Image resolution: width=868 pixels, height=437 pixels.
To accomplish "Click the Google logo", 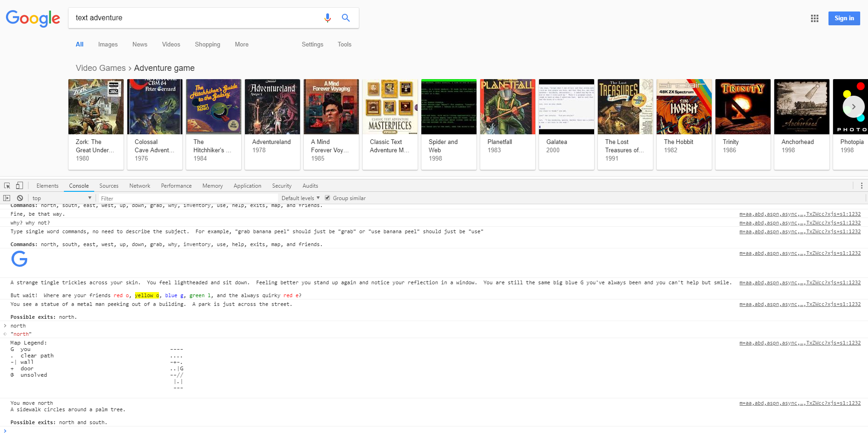I will 33,18.
